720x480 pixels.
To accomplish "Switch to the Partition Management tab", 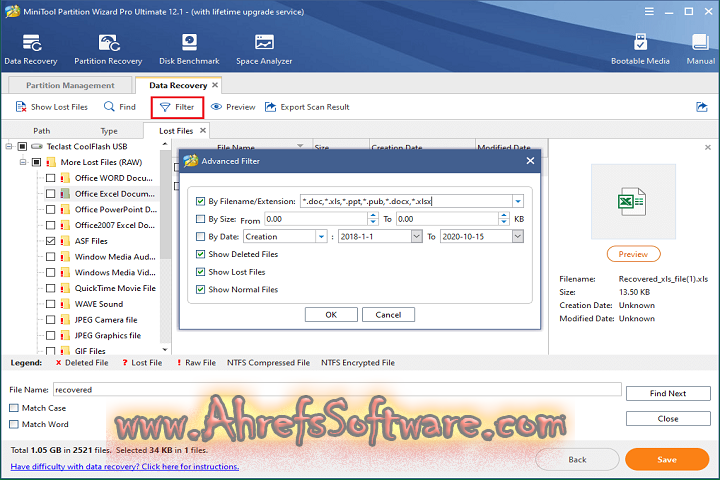I will 70,85.
